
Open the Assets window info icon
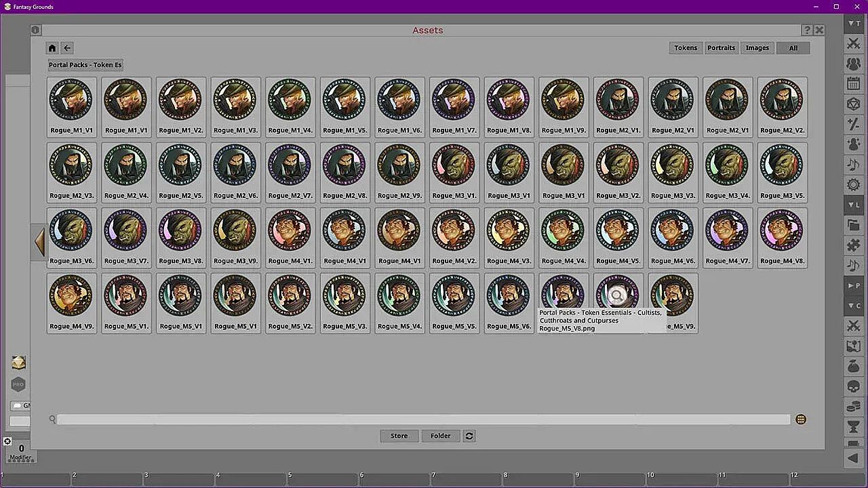pos(35,30)
